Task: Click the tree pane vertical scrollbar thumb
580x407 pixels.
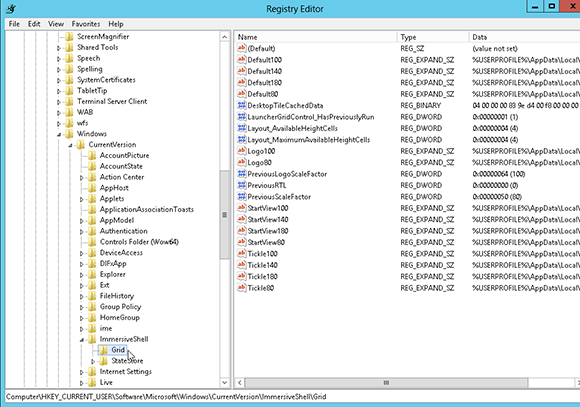Action: 225,215
